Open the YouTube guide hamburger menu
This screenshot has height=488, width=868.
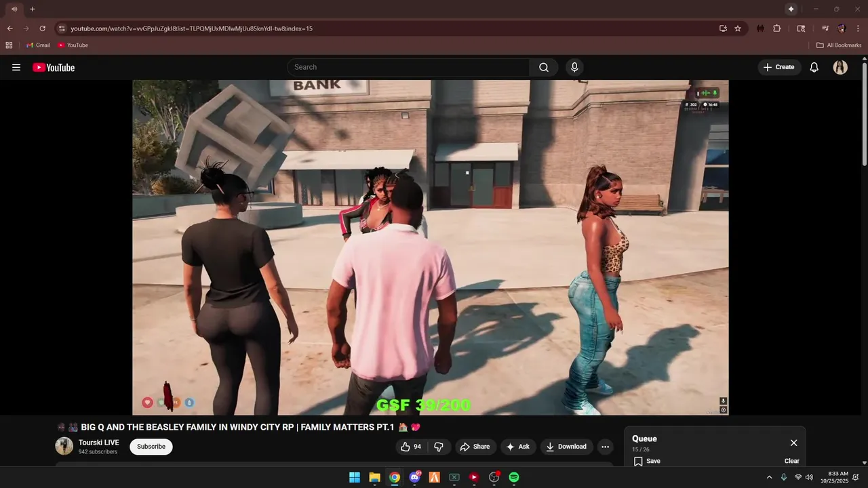tap(16, 67)
